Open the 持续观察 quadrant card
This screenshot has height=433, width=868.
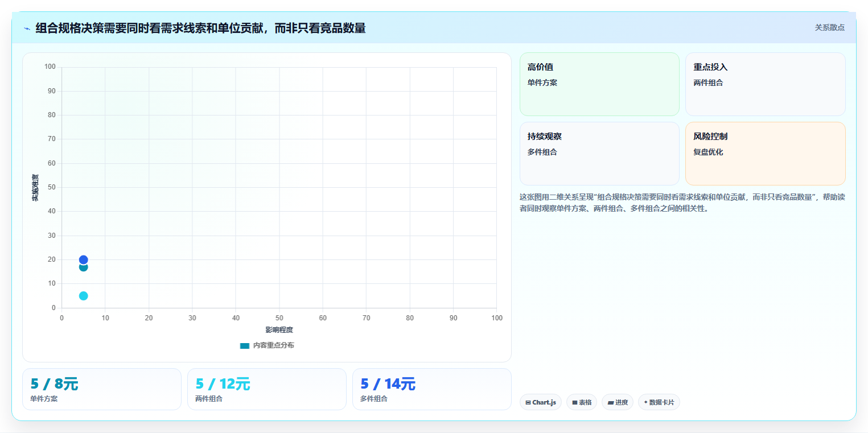599,154
